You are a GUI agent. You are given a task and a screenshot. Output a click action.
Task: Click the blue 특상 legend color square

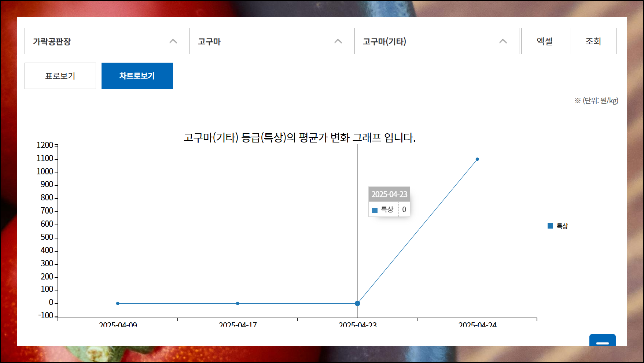[550, 226]
